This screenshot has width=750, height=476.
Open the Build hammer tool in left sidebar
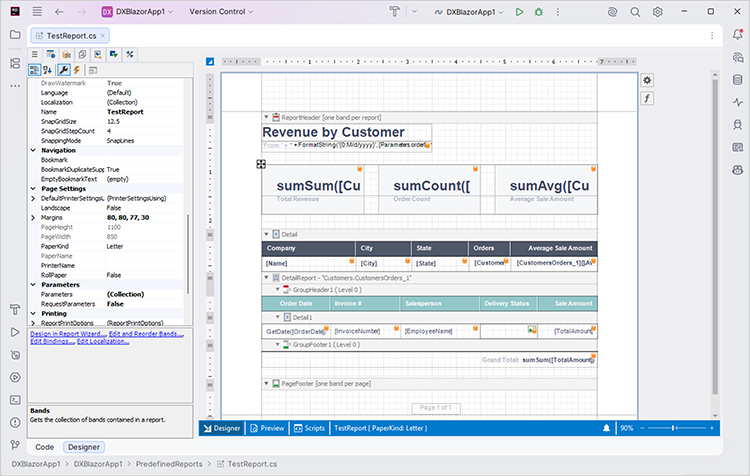tap(15, 310)
